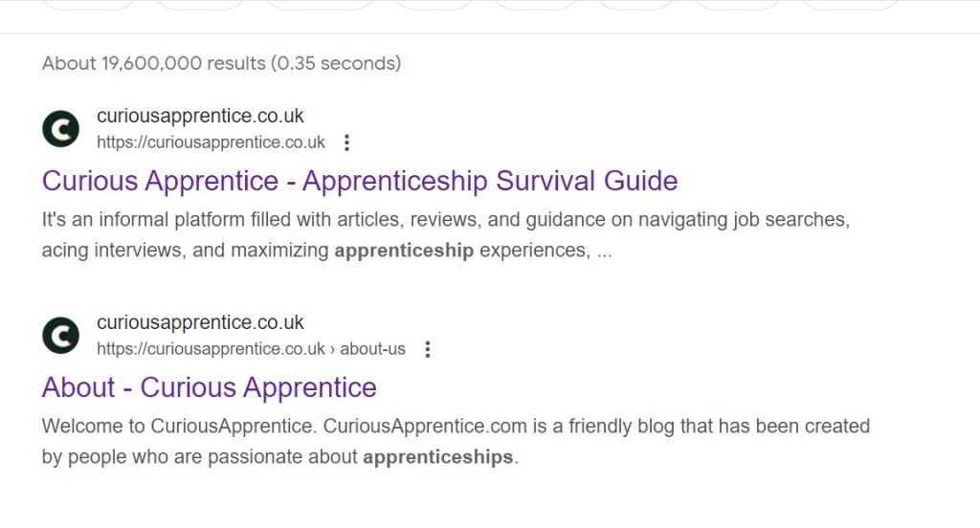Screen dimensions: 980x528
Task: Click the site name above the About title
Action: click(x=200, y=322)
